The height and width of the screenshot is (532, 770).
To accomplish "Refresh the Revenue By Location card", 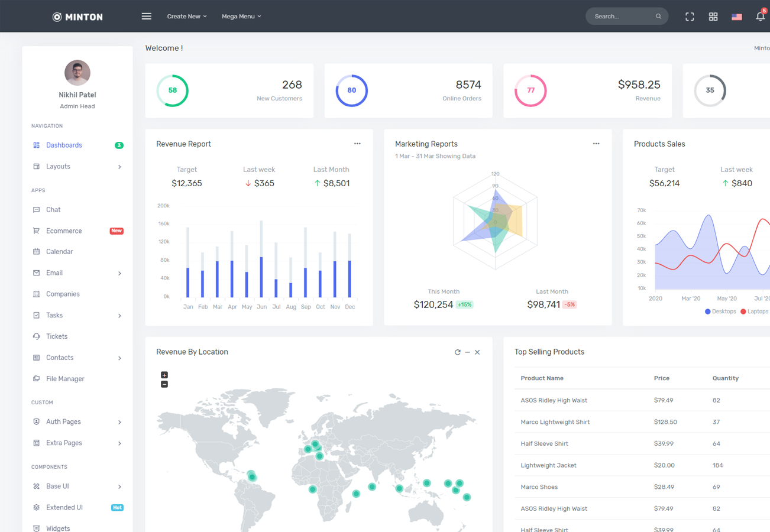I will (x=457, y=352).
